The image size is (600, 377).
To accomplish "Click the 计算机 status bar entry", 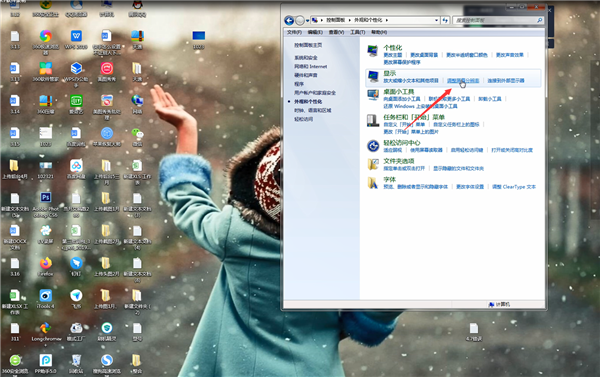I will 499,305.
